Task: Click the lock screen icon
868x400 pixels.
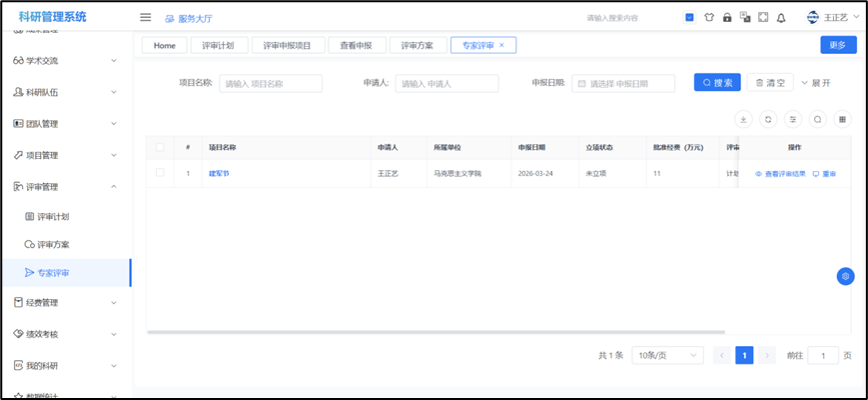Action: click(726, 17)
